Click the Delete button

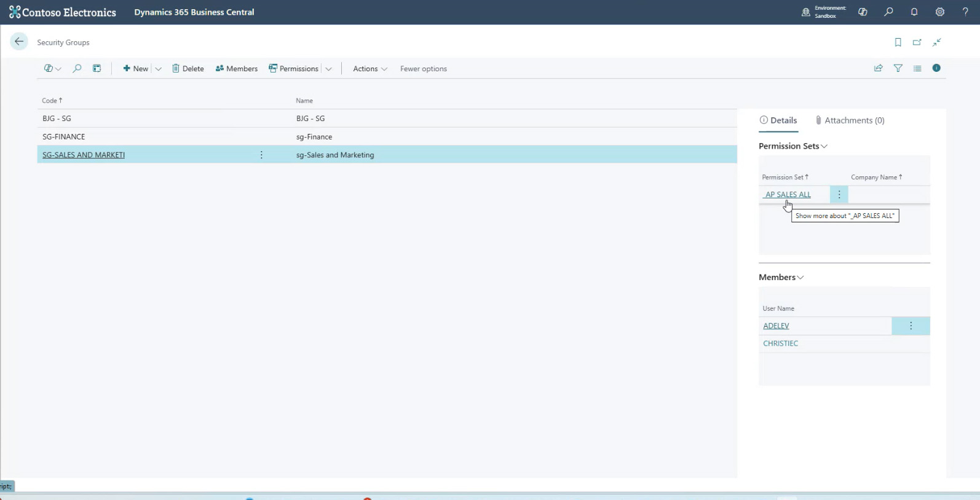[x=188, y=69]
